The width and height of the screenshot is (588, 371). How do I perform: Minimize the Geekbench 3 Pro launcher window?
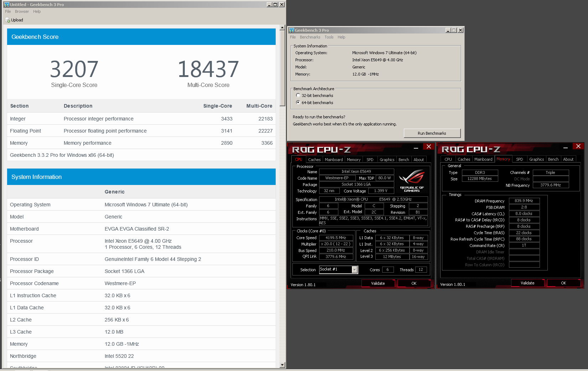pyautogui.click(x=448, y=30)
